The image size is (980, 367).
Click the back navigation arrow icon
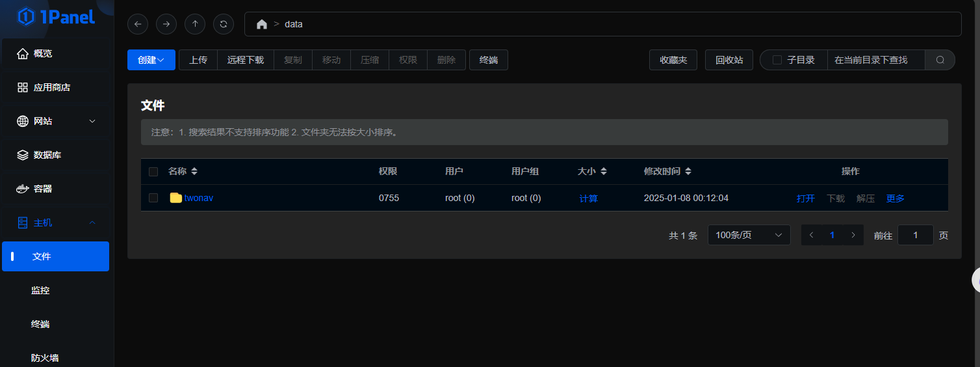tap(138, 24)
